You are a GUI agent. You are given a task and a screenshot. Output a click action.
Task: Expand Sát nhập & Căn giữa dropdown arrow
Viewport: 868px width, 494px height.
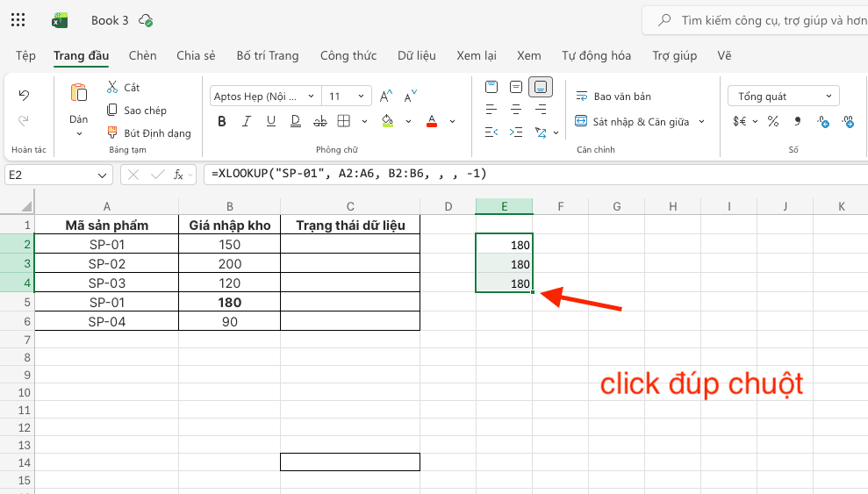click(x=702, y=121)
